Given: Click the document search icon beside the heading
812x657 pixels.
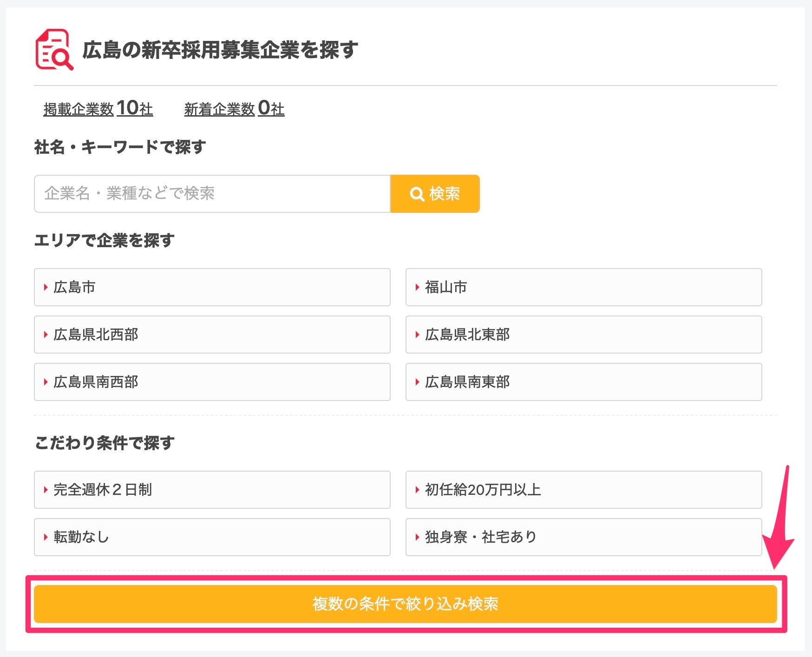Looking at the screenshot, I should point(54,50).
